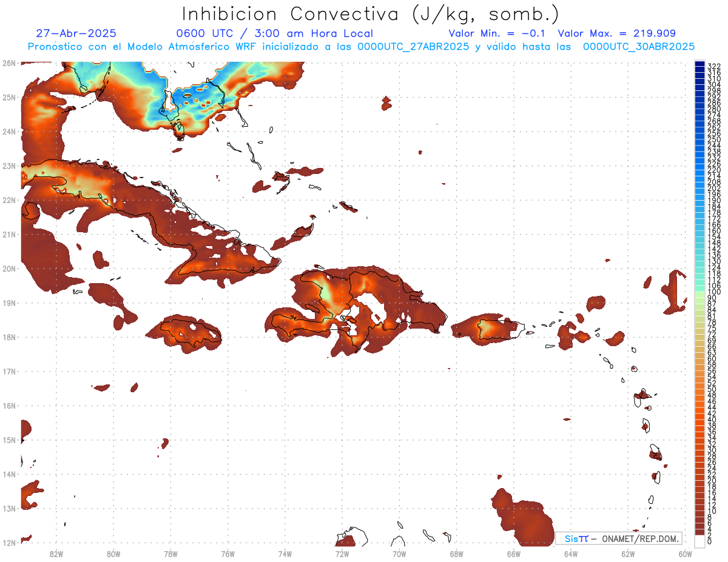Click the '64W' longitude label
The height and width of the screenshot is (562, 728).
[x=571, y=553]
